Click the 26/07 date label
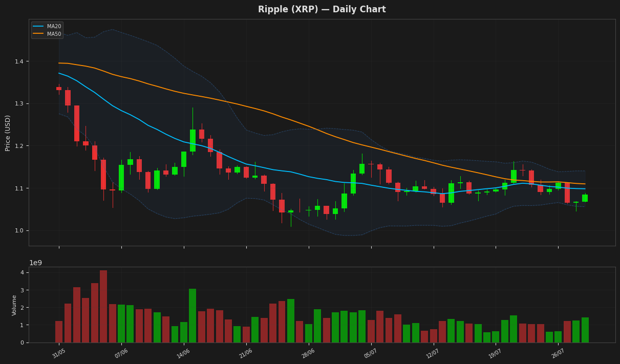Image resolution: width=620 pixels, height=364 pixels. [x=558, y=354]
